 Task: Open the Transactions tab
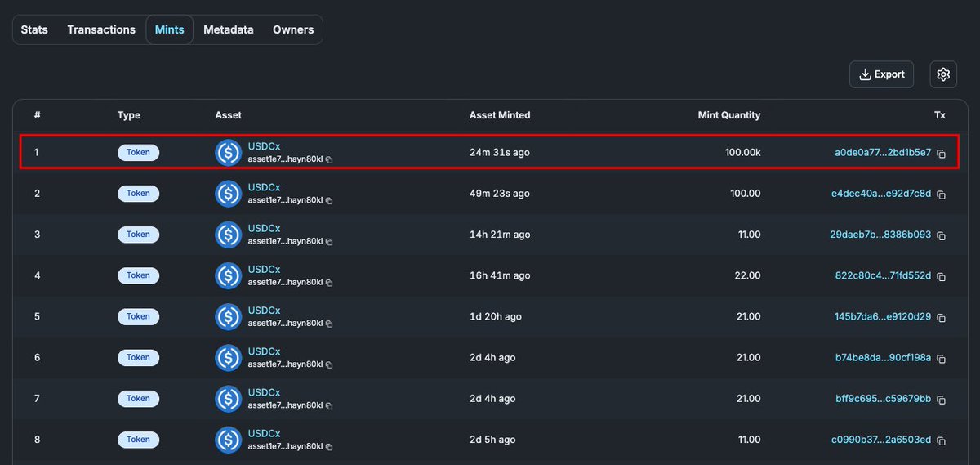101,29
